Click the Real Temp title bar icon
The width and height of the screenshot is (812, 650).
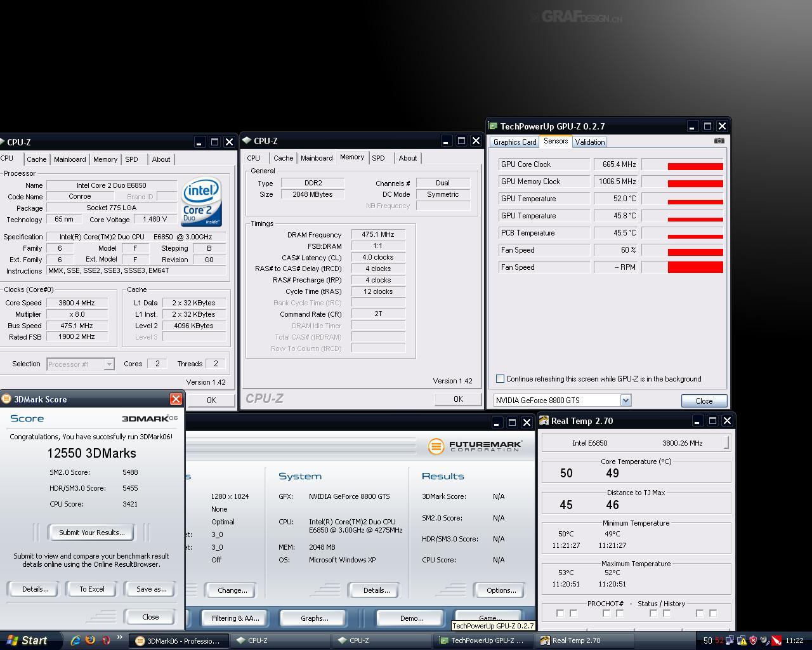(544, 420)
